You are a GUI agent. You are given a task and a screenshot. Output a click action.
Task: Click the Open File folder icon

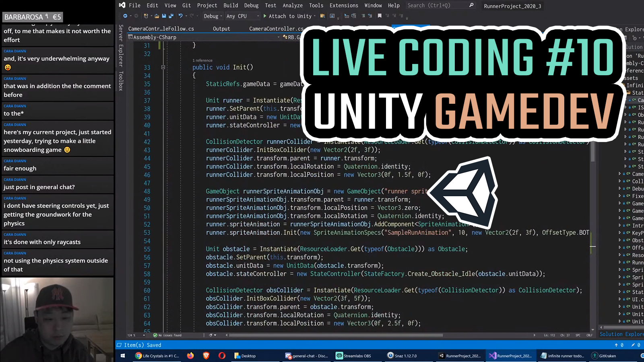157,16
